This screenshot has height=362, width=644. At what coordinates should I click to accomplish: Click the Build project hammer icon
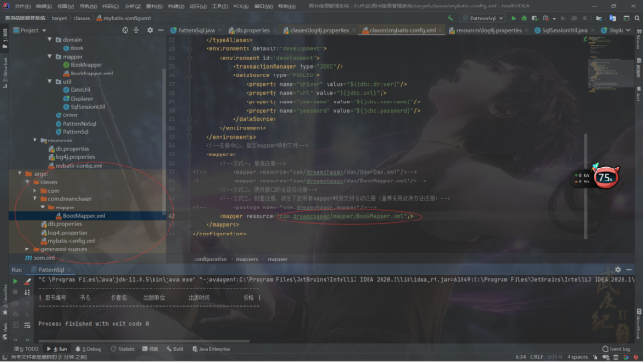tap(450, 18)
